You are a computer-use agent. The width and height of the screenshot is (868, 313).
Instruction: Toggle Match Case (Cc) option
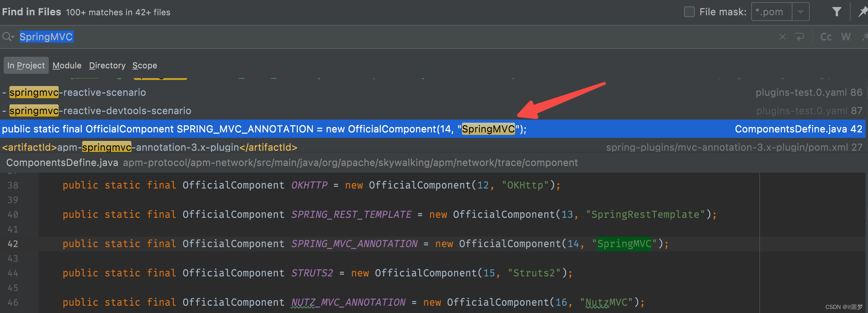point(826,37)
